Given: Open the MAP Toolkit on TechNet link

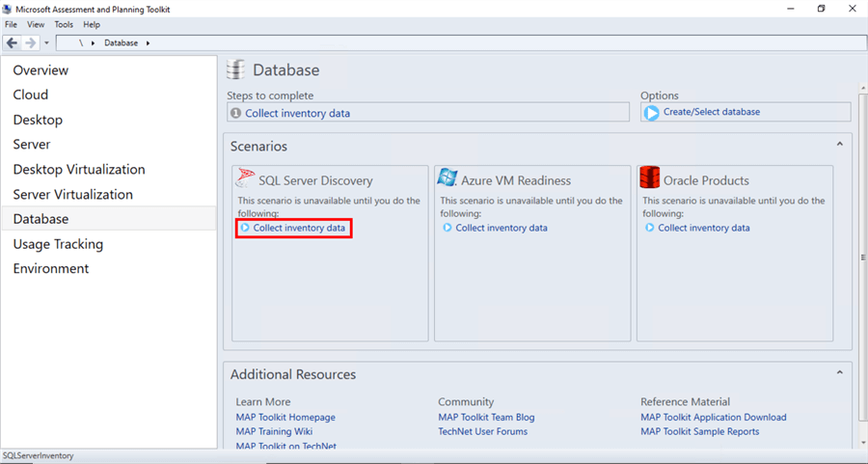Looking at the screenshot, I should (x=286, y=445).
